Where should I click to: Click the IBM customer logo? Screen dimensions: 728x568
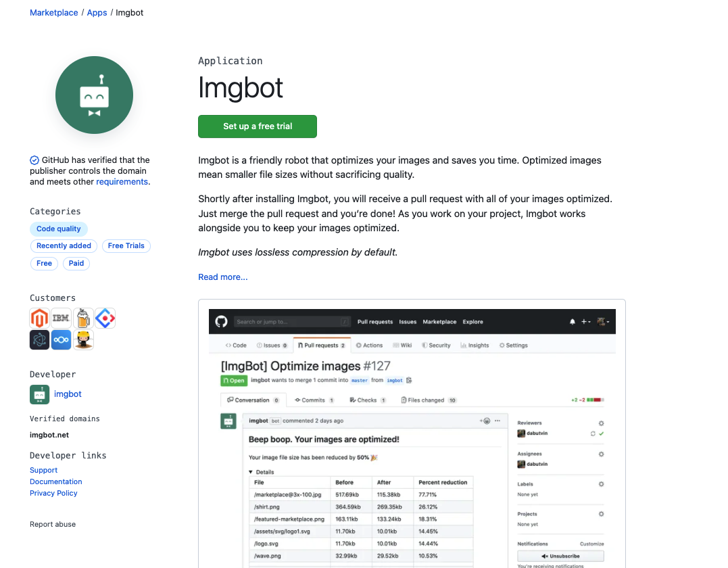61,318
